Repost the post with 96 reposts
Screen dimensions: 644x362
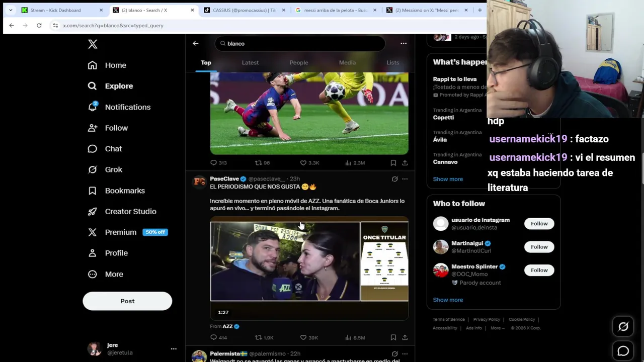click(x=262, y=163)
